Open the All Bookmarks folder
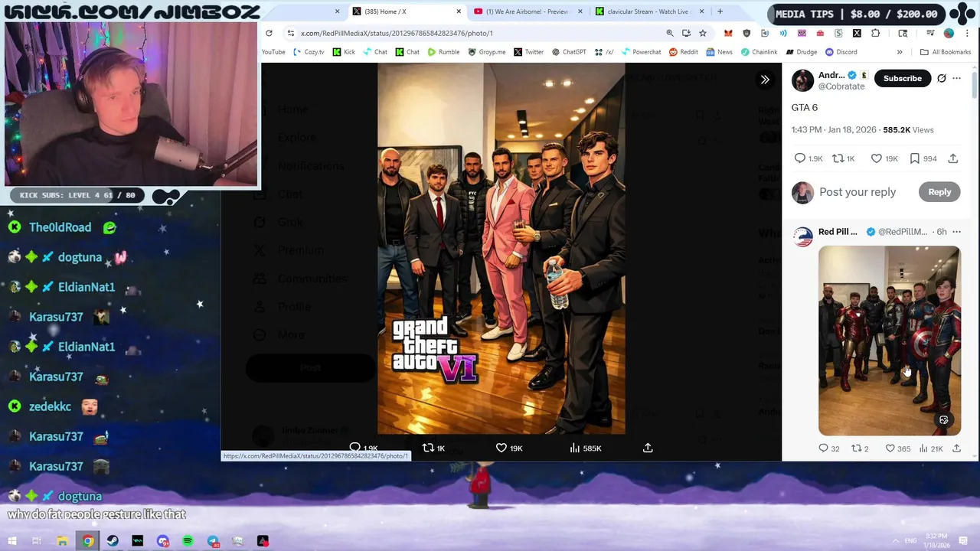The height and width of the screenshot is (551, 980). click(946, 52)
